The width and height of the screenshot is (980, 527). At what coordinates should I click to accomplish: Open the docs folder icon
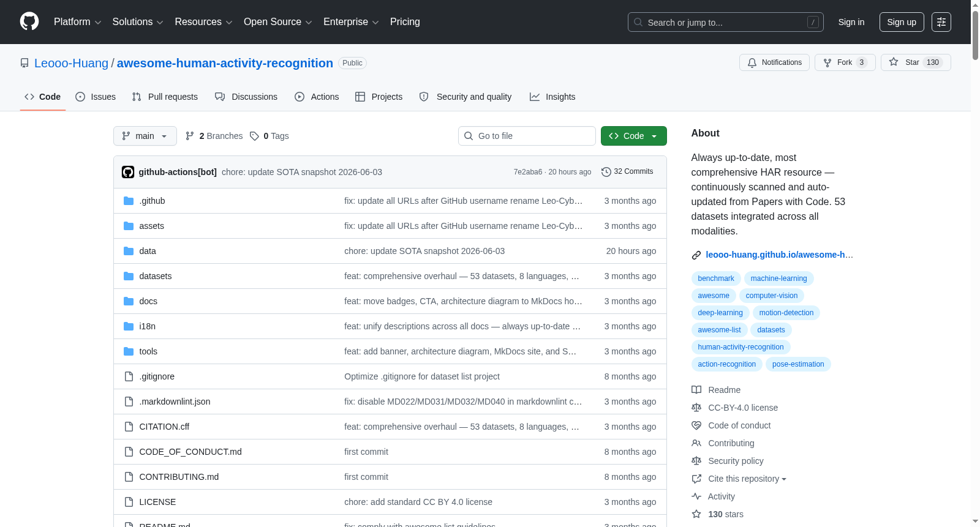[x=129, y=301]
